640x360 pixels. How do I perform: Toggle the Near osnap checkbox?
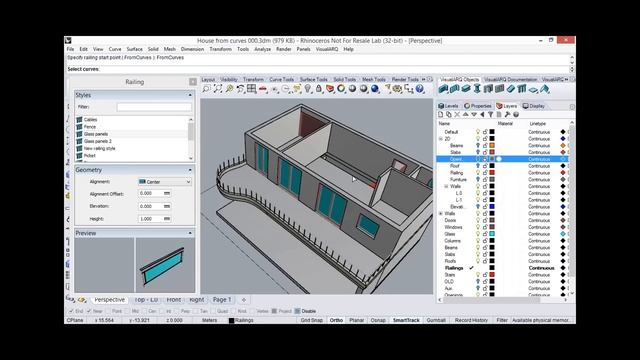coord(89,311)
